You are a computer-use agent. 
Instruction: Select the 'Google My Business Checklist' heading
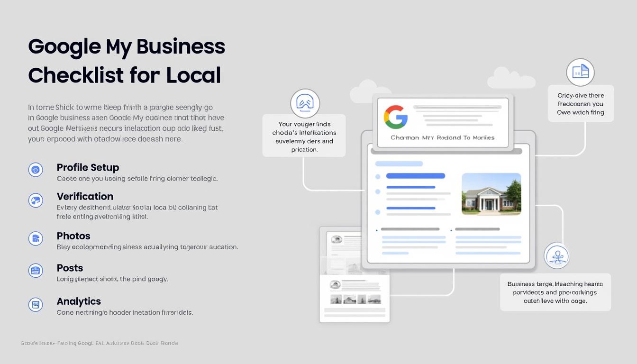127,61
